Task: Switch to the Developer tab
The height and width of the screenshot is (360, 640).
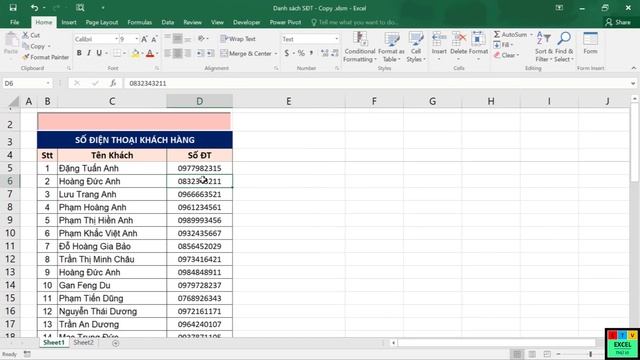Action: point(246,22)
